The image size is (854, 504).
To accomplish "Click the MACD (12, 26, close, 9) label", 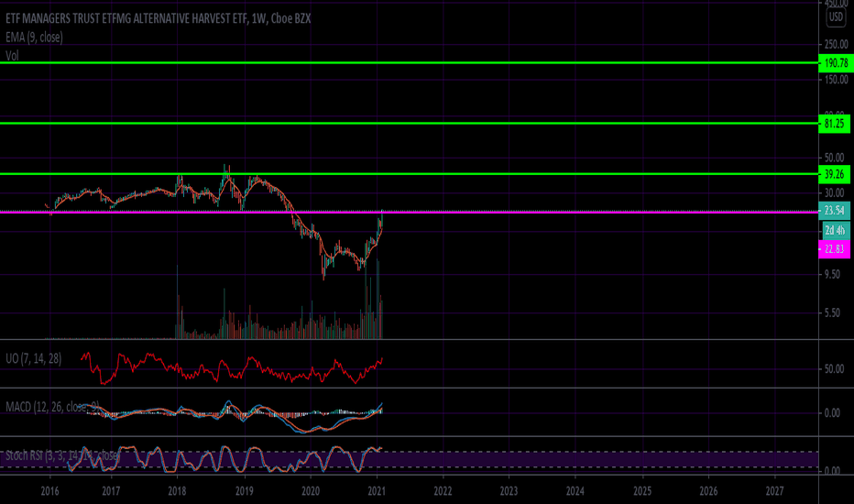I will point(52,407).
